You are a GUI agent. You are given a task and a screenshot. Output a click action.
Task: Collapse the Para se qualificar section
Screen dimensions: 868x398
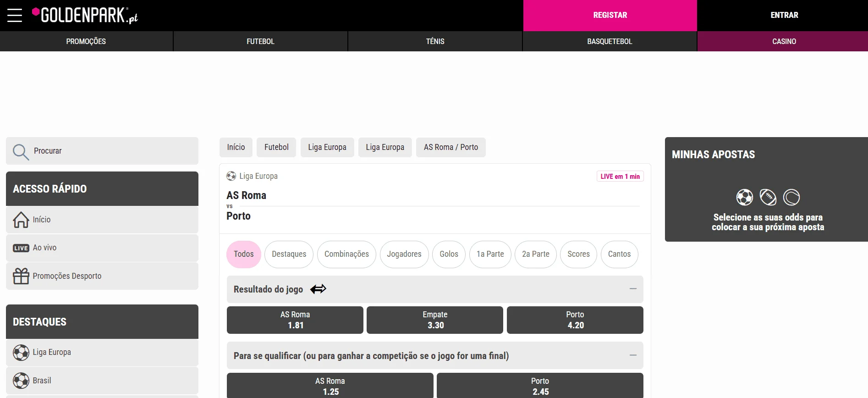[x=633, y=355]
